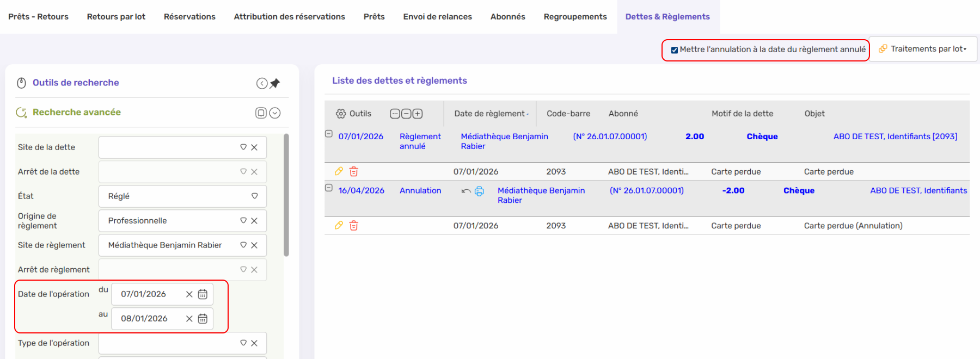Open the État dropdown showing Réglé

[x=254, y=196]
